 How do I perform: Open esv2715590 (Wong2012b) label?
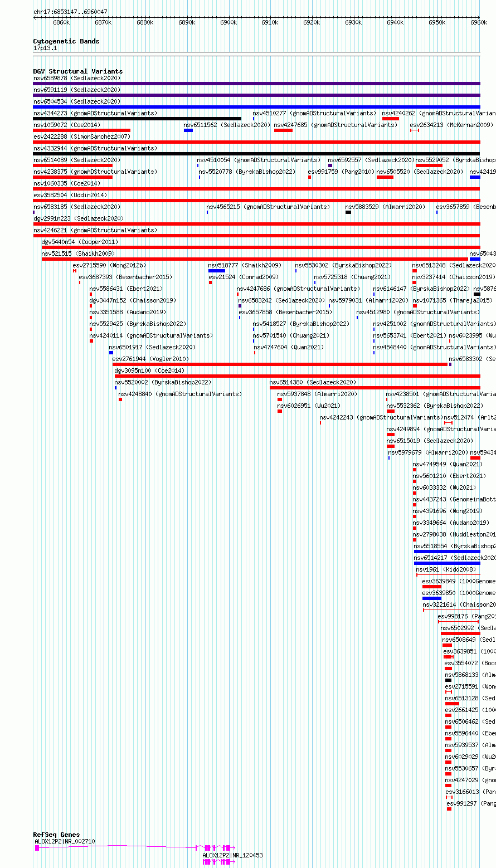point(109,265)
